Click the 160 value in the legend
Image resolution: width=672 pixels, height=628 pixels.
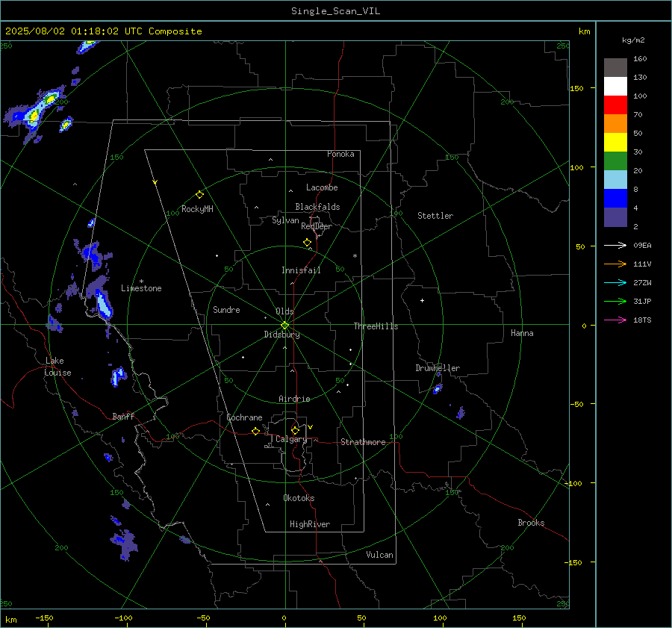(x=640, y=59)
